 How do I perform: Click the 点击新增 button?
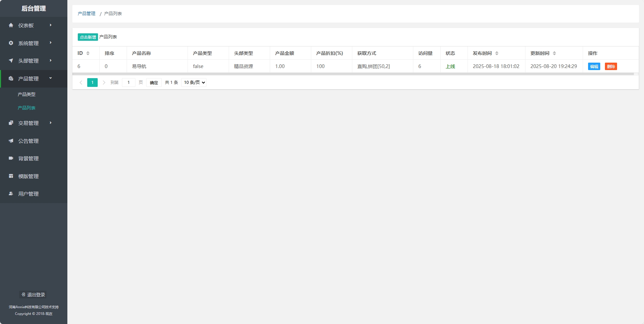(x=88, y=37)
